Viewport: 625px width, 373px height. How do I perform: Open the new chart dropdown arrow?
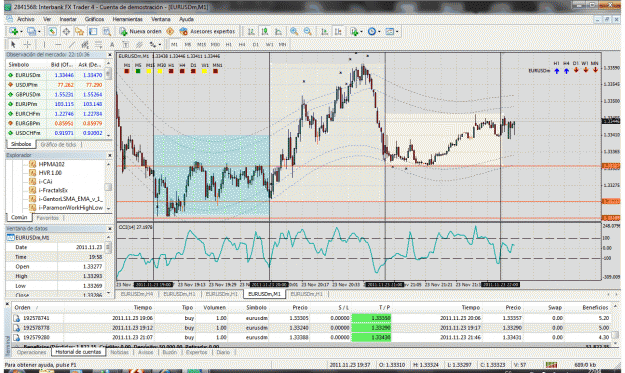tap(21, 32)
